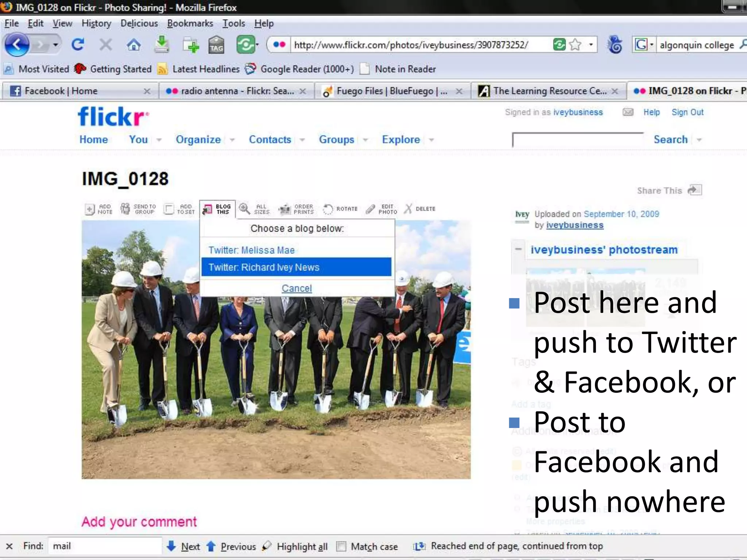
Task: Select Twitter: Richard Ivey News option
Action: click(x=296, y=267)
